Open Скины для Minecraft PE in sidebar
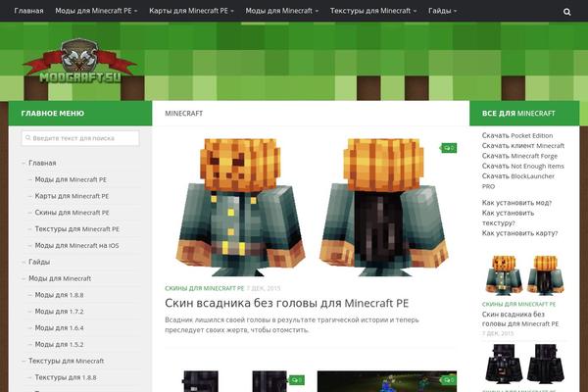 72,213
